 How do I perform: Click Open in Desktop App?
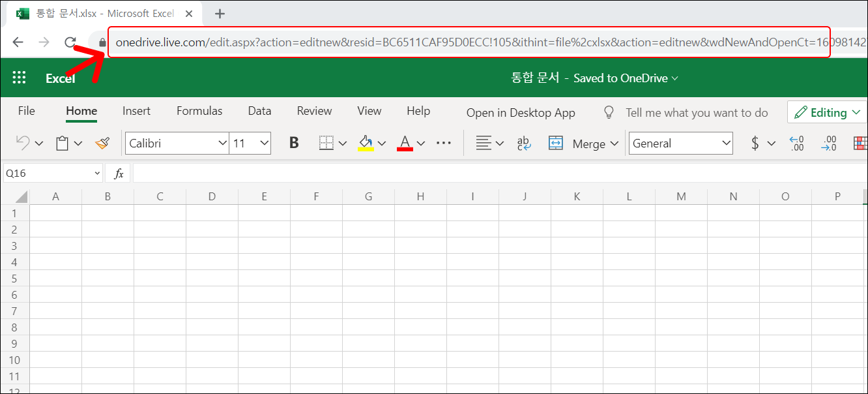[x=521, y=113]
